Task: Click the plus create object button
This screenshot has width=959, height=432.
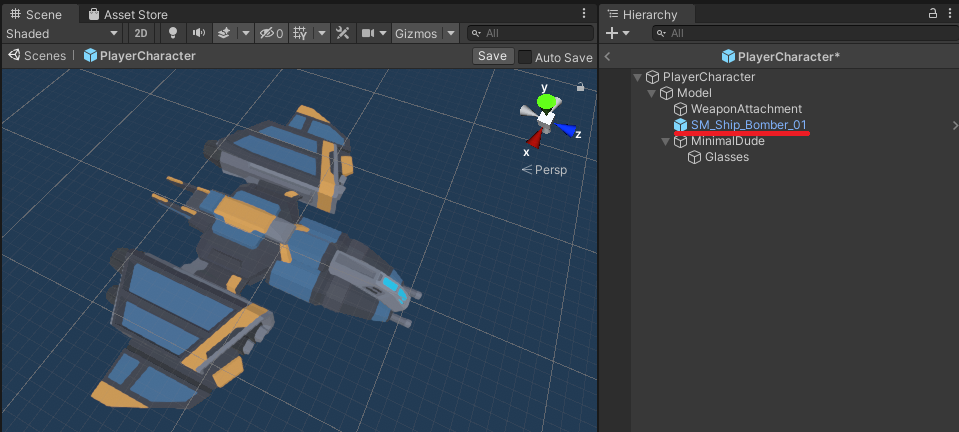Action: pos(612,33)
